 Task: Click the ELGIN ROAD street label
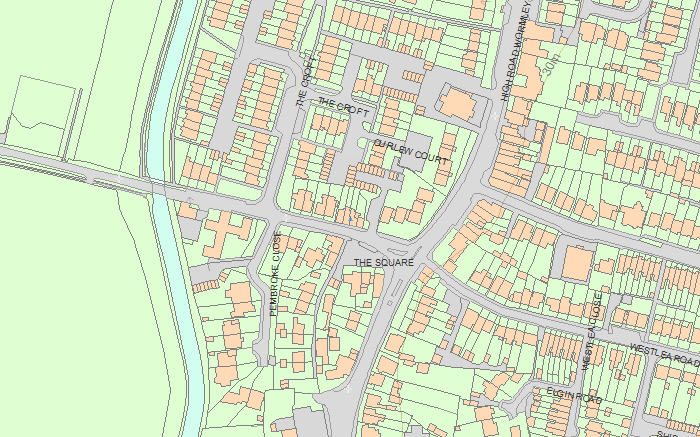(x=575, y=395)
